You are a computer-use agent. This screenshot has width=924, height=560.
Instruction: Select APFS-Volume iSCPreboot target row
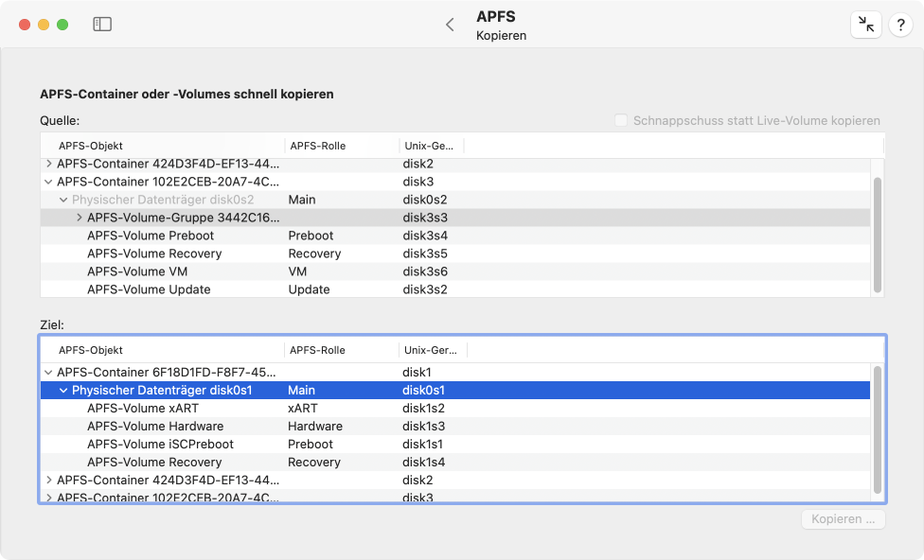[x=455, y=445]
